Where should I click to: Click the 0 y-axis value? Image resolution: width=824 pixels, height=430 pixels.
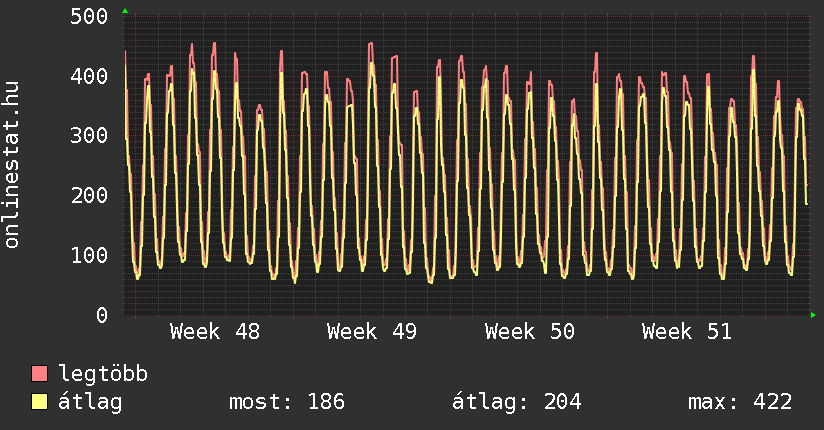pos(102,315)
